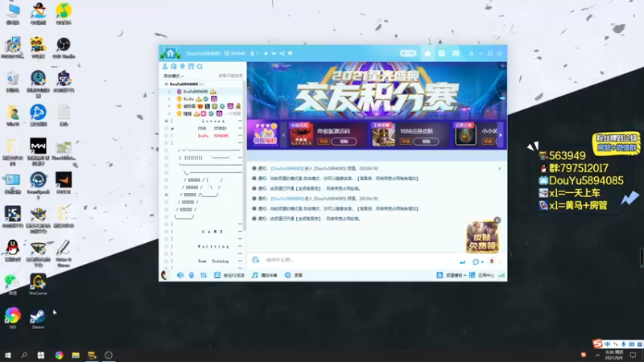Click the 皮肤免费领 floating ad image

pyautogui.click(x=482, y=237)
